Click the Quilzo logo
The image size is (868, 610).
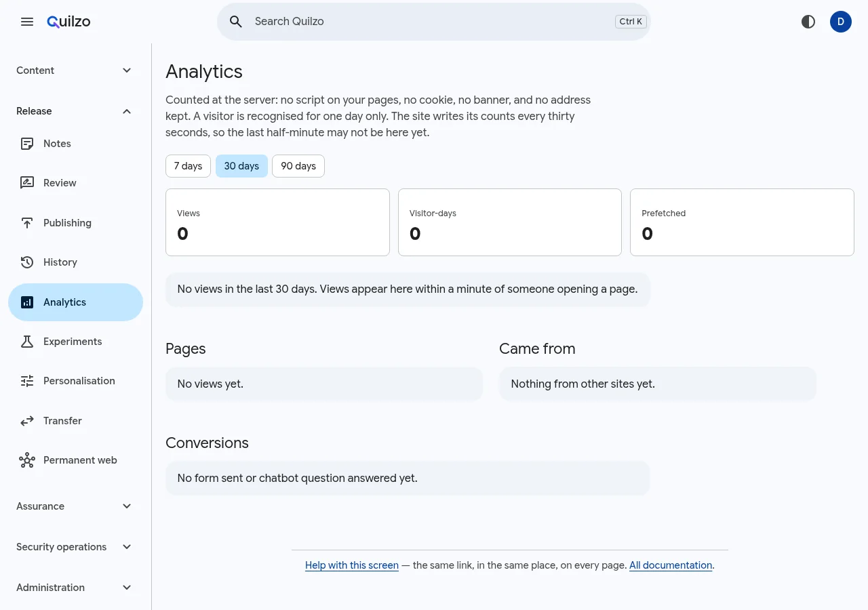point(68,22)
